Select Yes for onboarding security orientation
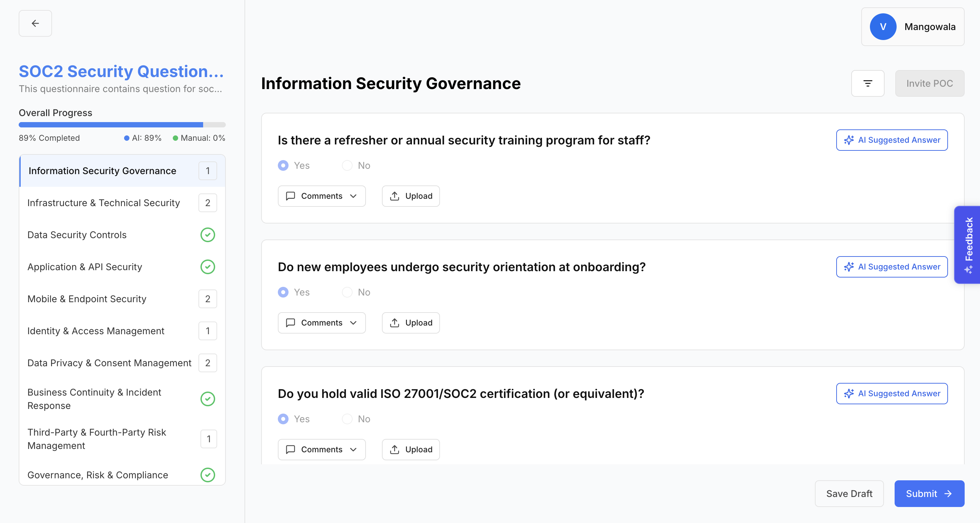Image resolution: width=980 pixels, height=523 pixels. tap(283, 292)
